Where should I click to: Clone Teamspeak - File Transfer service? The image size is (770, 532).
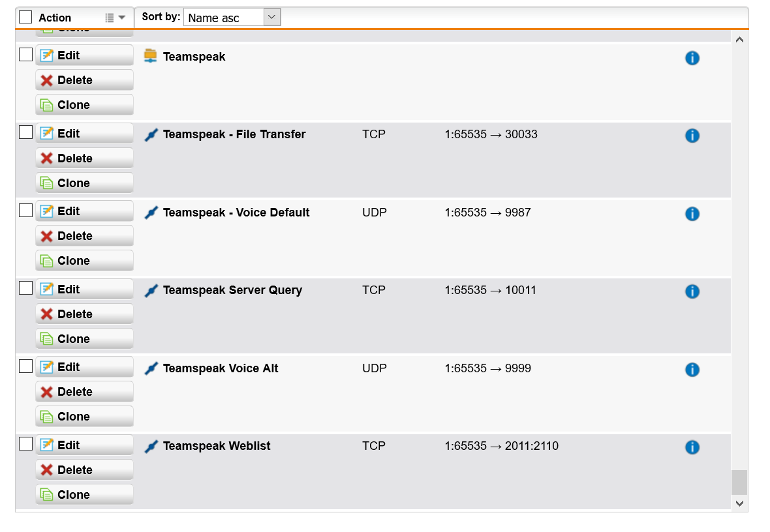pyautogui.click(x=84, y=183)
